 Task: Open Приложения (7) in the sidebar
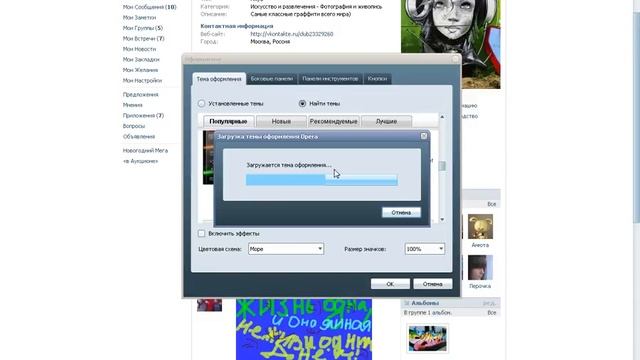pos(143,116)
